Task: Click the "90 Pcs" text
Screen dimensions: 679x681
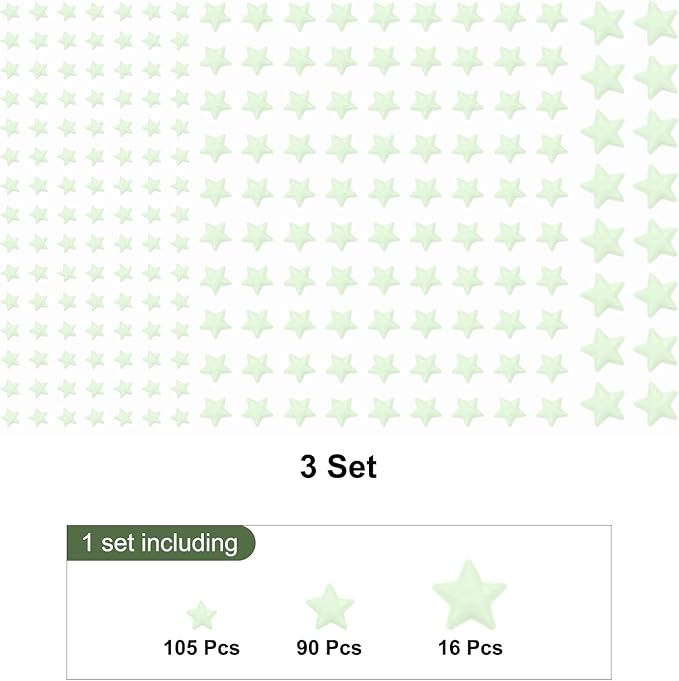Action: click(329, 648)
